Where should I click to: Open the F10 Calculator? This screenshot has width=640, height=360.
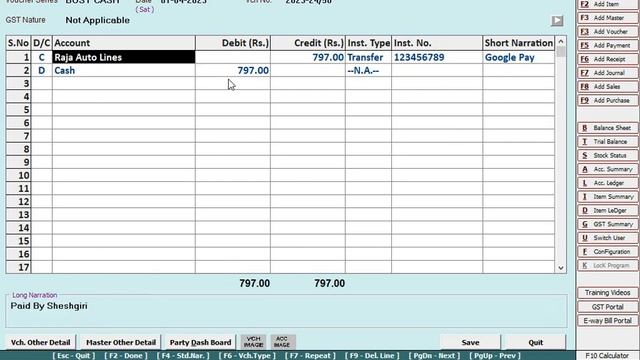(x=607, y=356)
